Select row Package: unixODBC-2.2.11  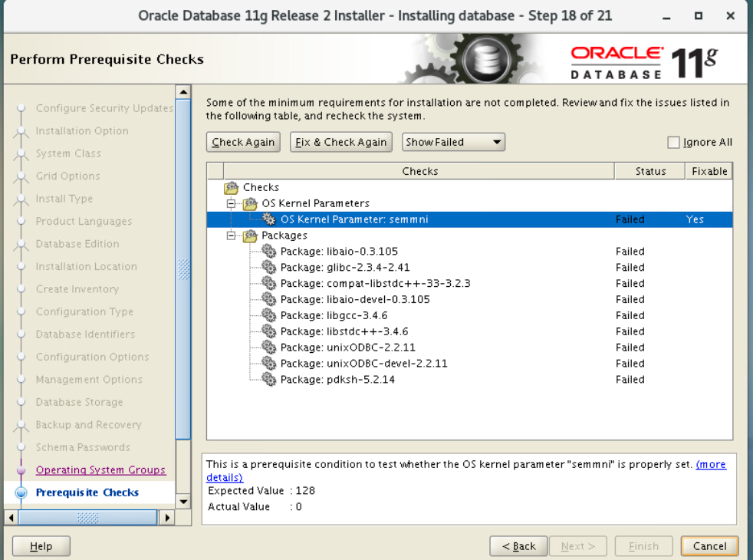pos(469,348)
